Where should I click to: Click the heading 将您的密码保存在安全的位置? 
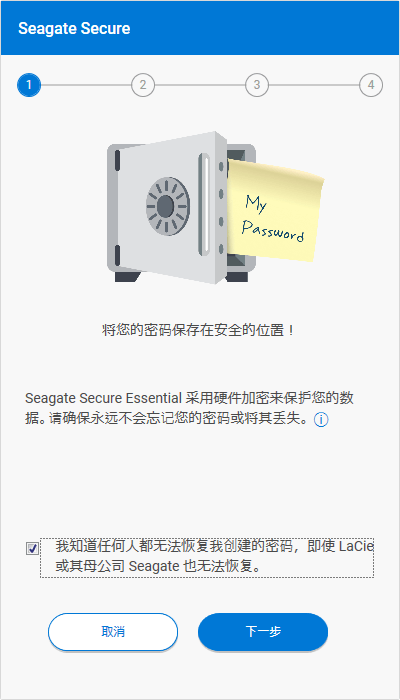(198, 331)
